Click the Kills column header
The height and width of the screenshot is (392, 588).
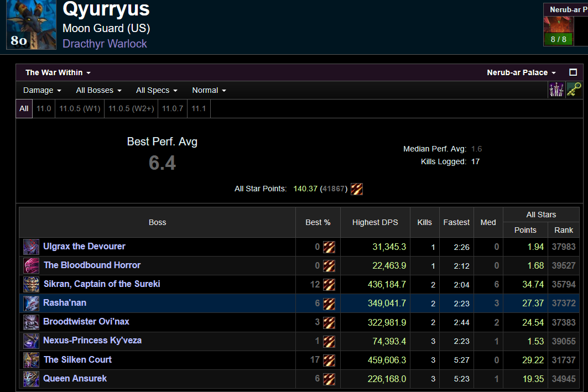pyautogui.click(x=424, y=223)
